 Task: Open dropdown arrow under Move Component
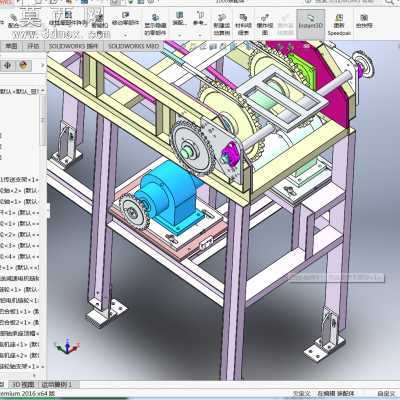tap(125, 34)
